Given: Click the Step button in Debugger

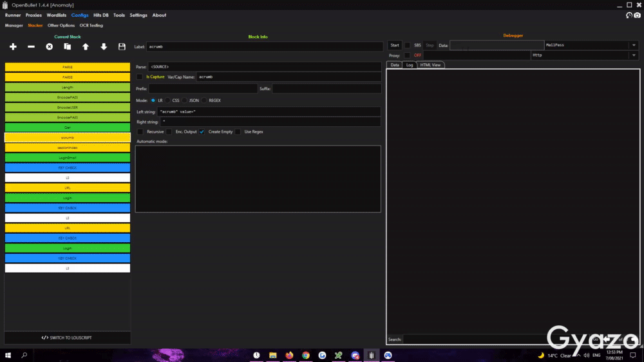Looking at the screenshot, I should [430, 45].
